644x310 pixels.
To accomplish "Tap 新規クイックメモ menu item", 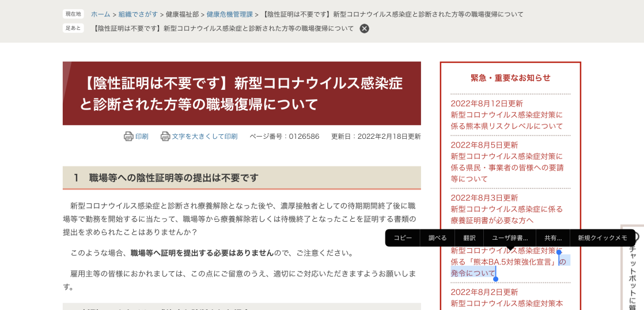I will (602, 238).
